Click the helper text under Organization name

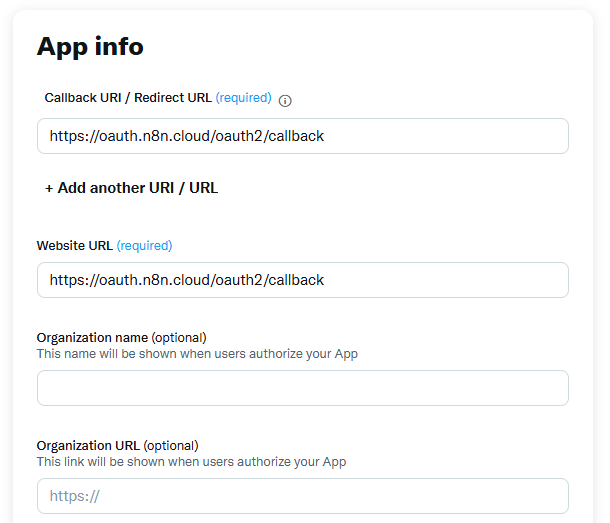pos(197,354)
